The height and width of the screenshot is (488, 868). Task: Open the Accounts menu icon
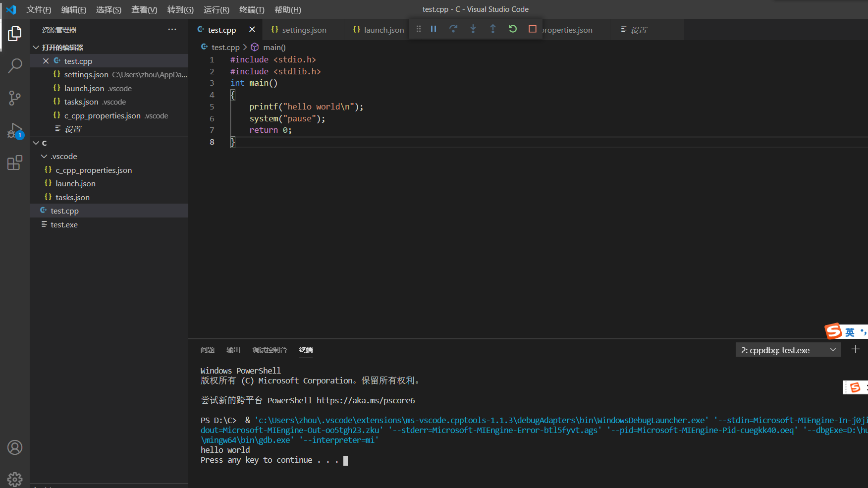(x=15, y=448)
